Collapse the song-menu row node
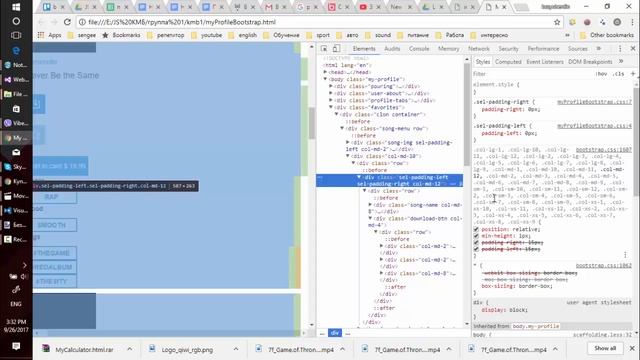Viewport: 640px width, 360px height. (342, 128)
